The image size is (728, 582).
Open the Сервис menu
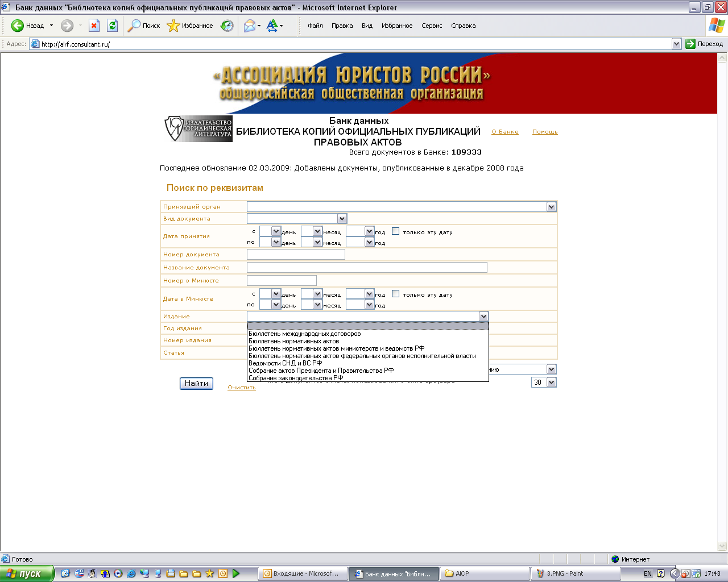point(432,26)
